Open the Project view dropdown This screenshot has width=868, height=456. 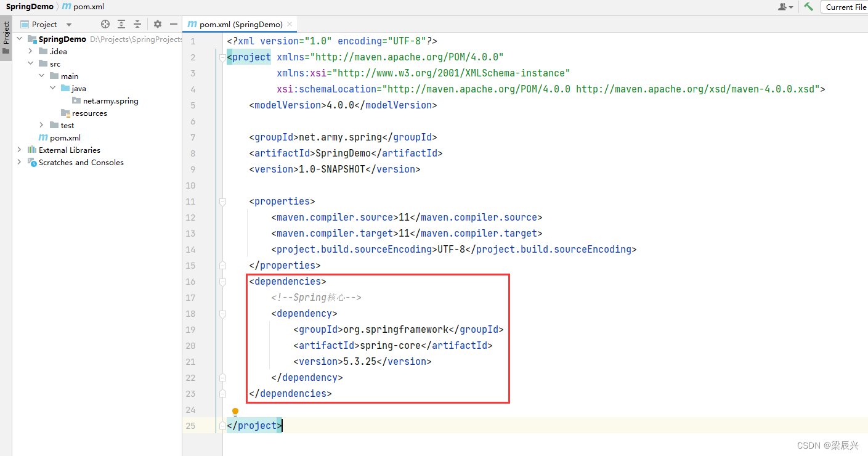point(69,25)
